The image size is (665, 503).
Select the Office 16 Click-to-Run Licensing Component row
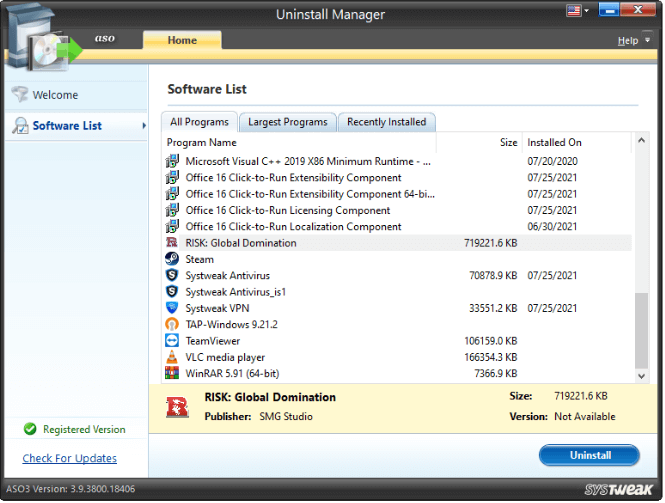click(398, 210)
